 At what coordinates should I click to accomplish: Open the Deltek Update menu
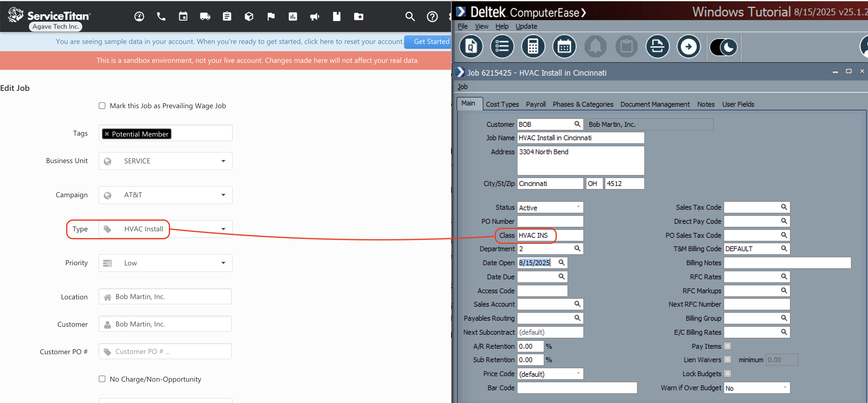tap(526, 26)
